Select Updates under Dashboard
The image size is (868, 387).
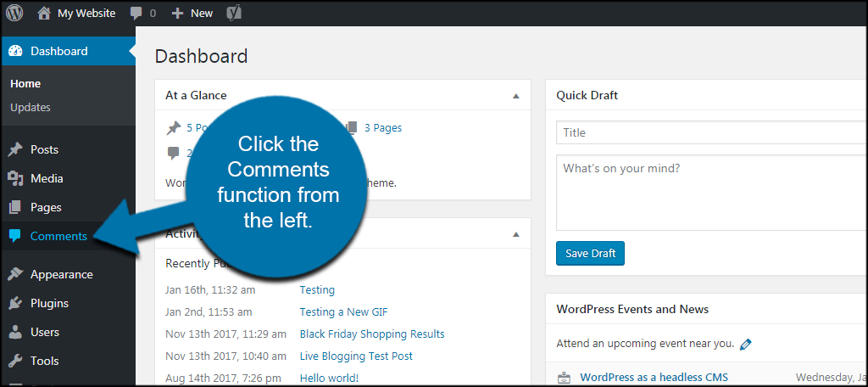[x=31, y=108]
